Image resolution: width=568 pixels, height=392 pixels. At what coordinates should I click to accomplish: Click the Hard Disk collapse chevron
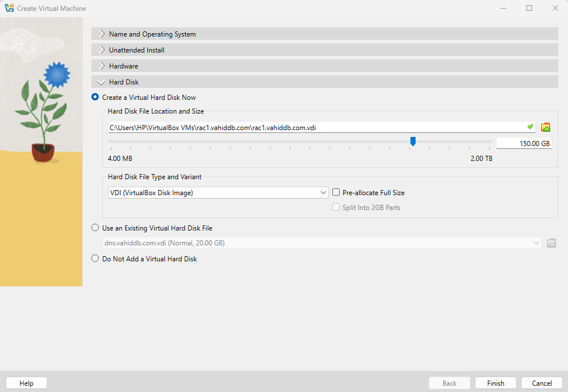102,82
